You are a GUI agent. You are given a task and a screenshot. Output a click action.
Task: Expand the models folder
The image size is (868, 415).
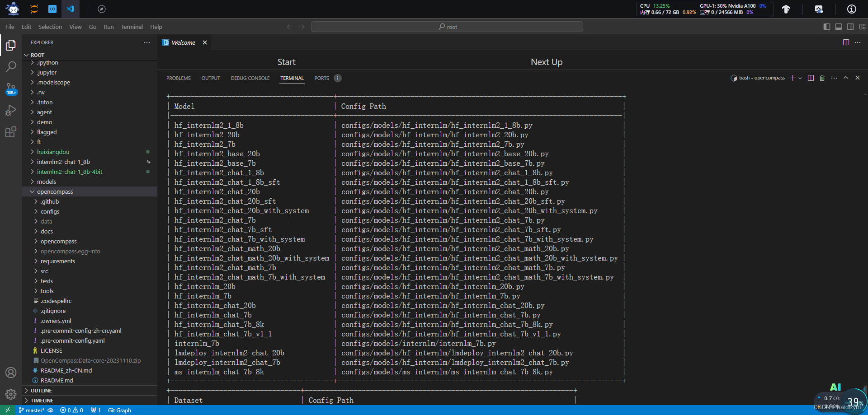pyautogui.click(x=90, y=182)
